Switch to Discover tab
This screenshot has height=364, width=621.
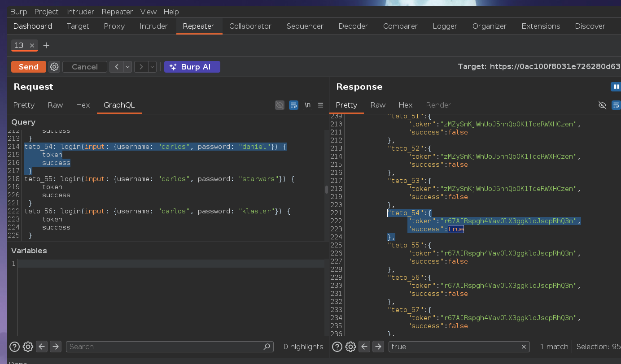coord(590,26)
